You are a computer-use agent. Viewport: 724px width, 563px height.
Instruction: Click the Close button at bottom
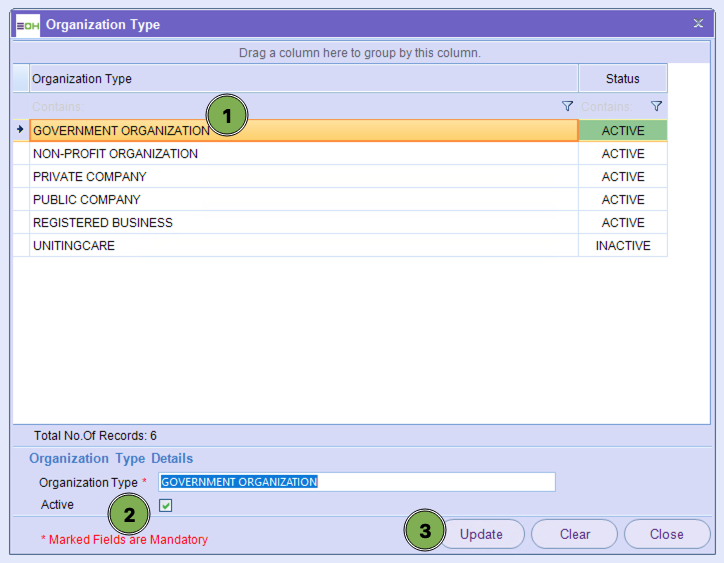[666, 534]
